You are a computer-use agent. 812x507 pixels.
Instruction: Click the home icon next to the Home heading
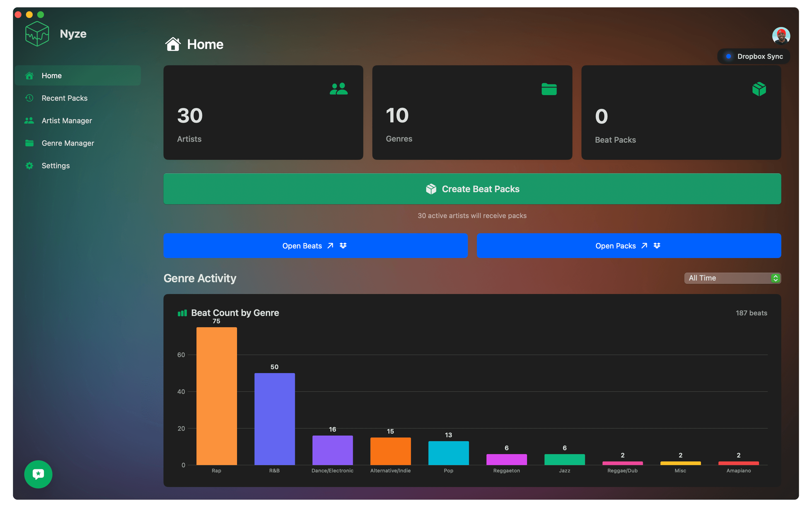coord(173,44)
